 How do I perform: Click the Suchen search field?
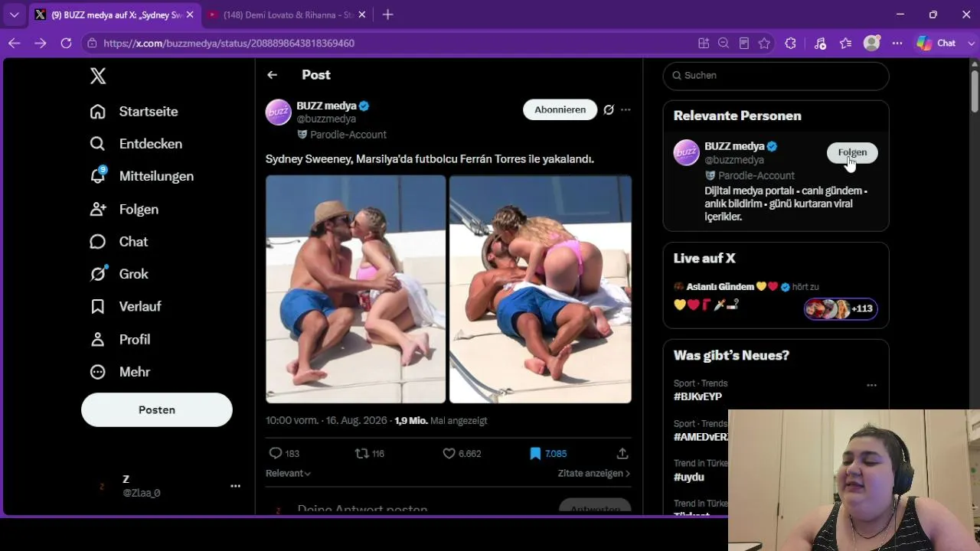pos(776,76)
